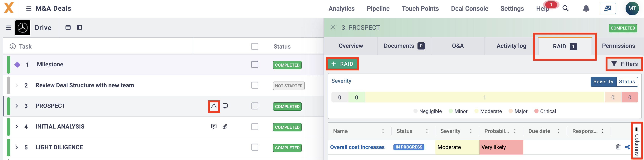Viewport: 644px width, 160px height.
Task: Open the risk warning icon on PROSPECT
Action: tap(214, 106)
